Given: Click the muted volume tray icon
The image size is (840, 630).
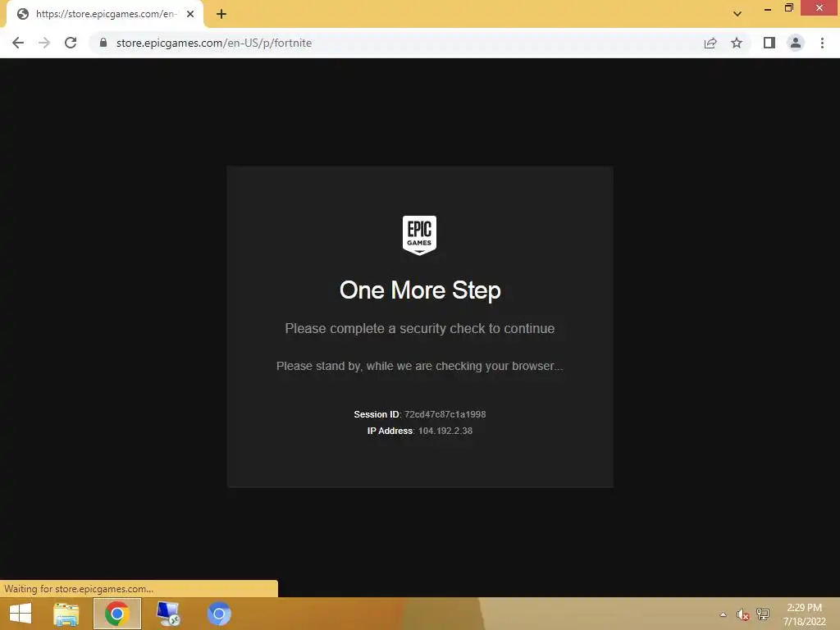Looking at the screenshot, I should tap(742, 614).
